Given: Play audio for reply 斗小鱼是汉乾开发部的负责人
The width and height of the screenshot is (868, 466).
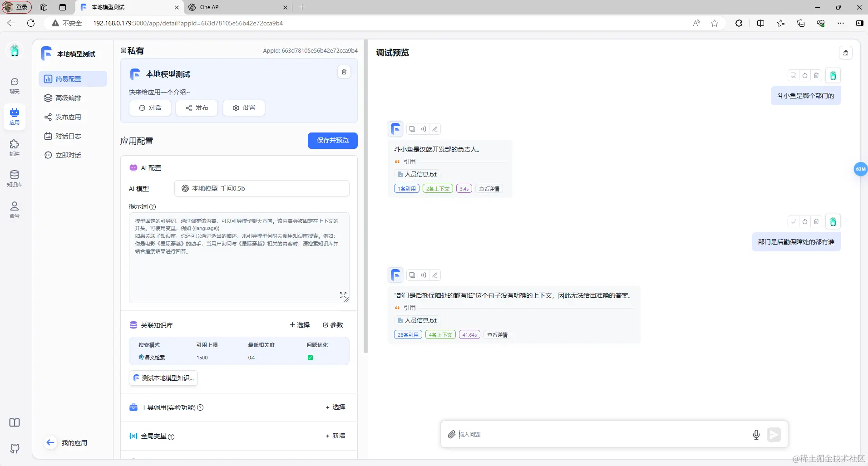Looking at the screenshot, I should coord(423,129).
